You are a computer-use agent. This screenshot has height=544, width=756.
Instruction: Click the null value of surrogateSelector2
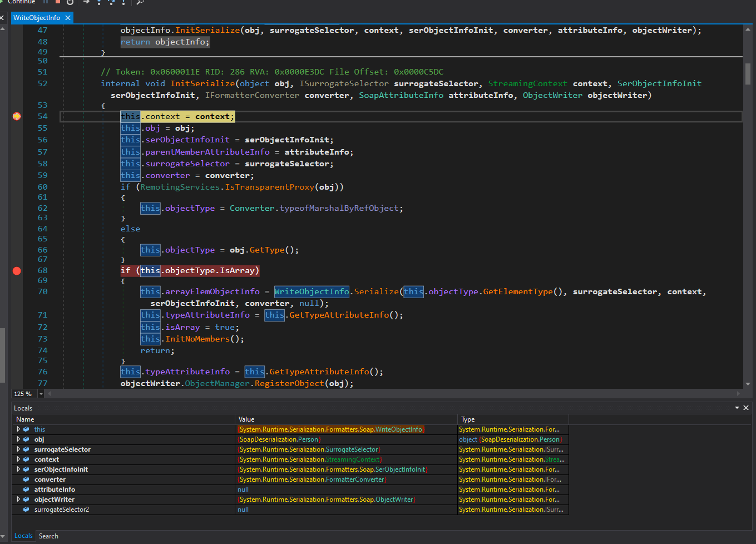coord(243,510)
